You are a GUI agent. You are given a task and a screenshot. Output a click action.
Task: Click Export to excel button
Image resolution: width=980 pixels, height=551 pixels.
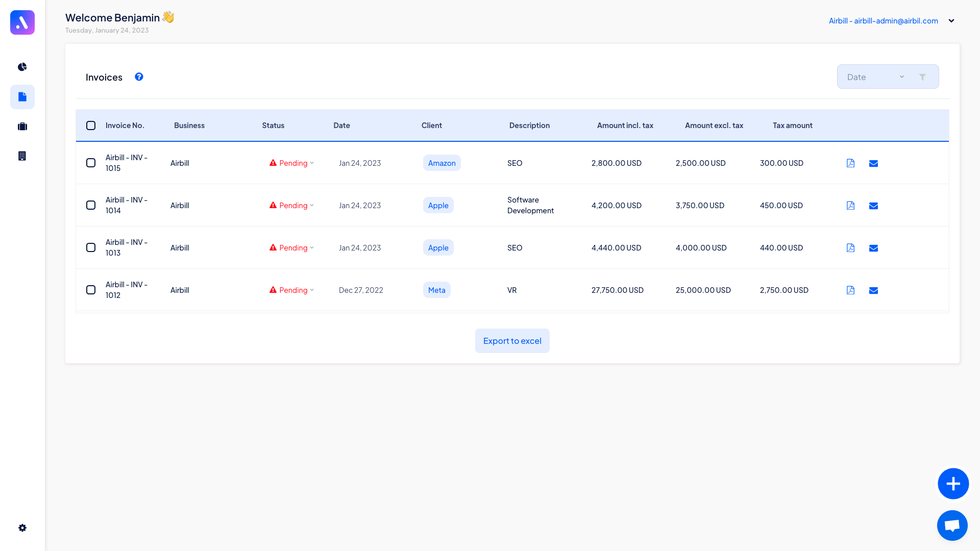click(512, 341)
